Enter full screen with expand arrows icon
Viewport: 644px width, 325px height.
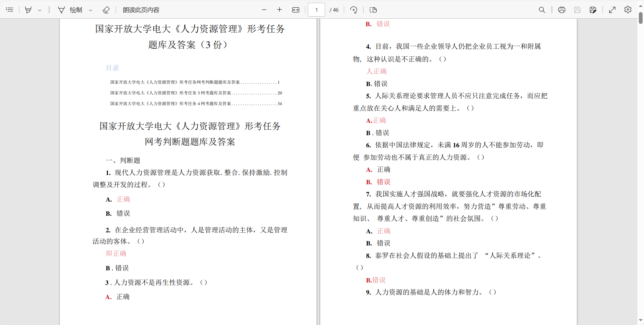tap(612, 10)
